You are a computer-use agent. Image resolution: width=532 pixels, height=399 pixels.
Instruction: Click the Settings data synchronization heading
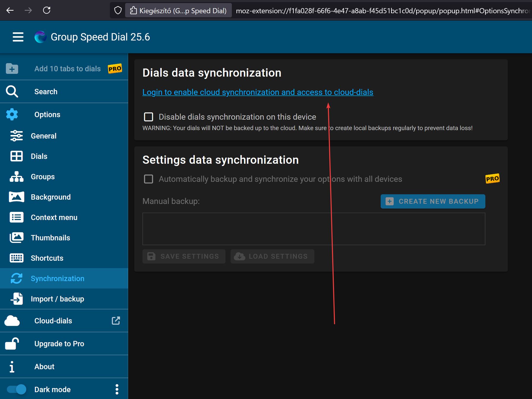click(221, 160)
